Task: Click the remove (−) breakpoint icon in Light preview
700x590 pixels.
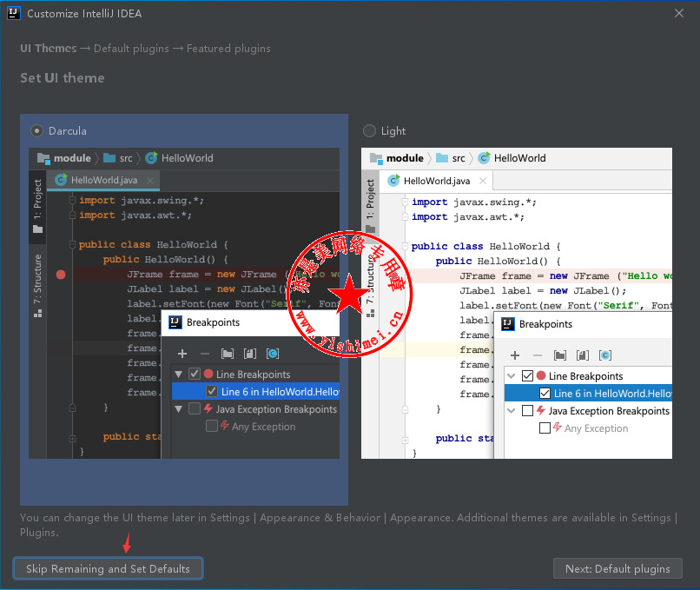Action: coord(538,355)
